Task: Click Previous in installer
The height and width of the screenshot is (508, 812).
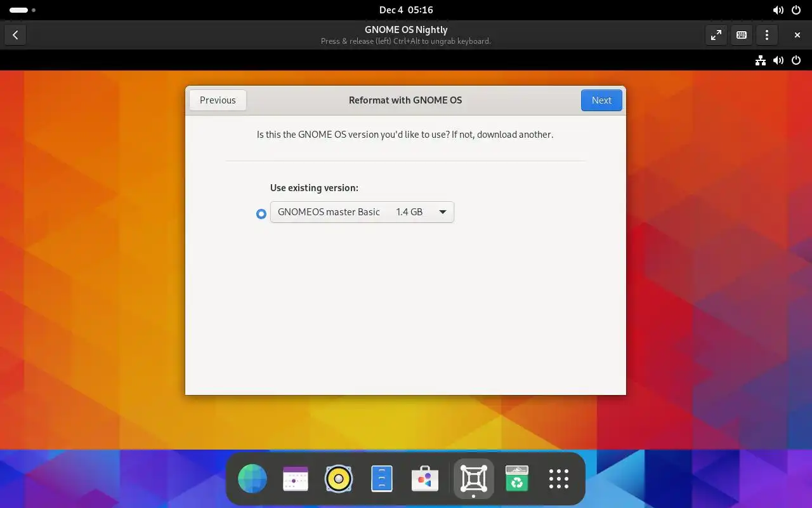Action: [x=218, y=100]
